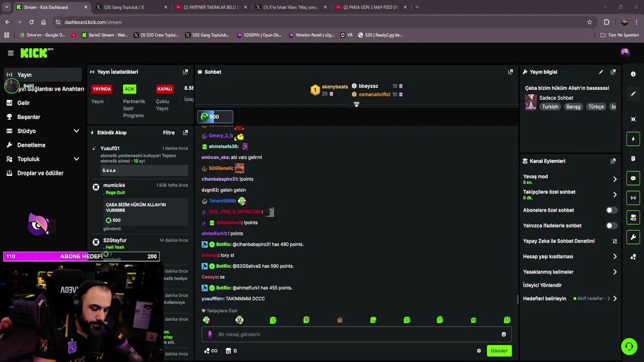This screenshot has height=362, width=644.
Task: Click the Barışg tag in stream info
Action: coord(573,107)
